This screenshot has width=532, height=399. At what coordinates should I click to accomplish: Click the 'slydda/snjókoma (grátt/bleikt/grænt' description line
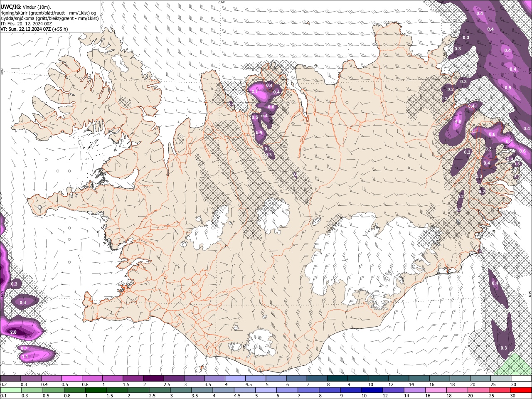point(49,18)
